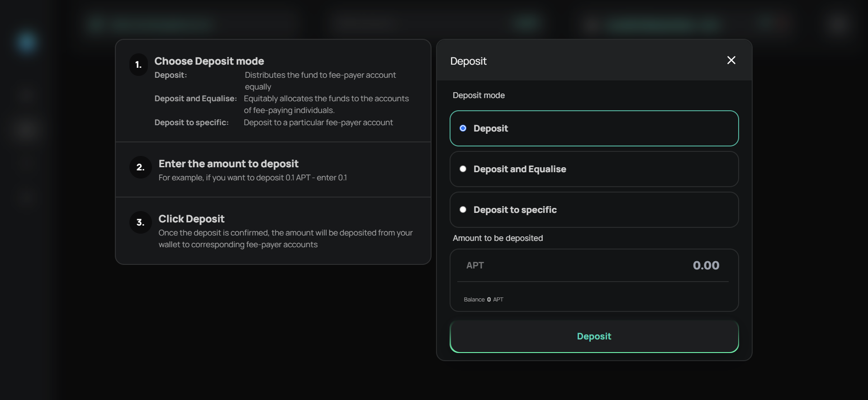Click the Deposit to specific: instruction label
868x400 pixels.
[x=191, y=122]
